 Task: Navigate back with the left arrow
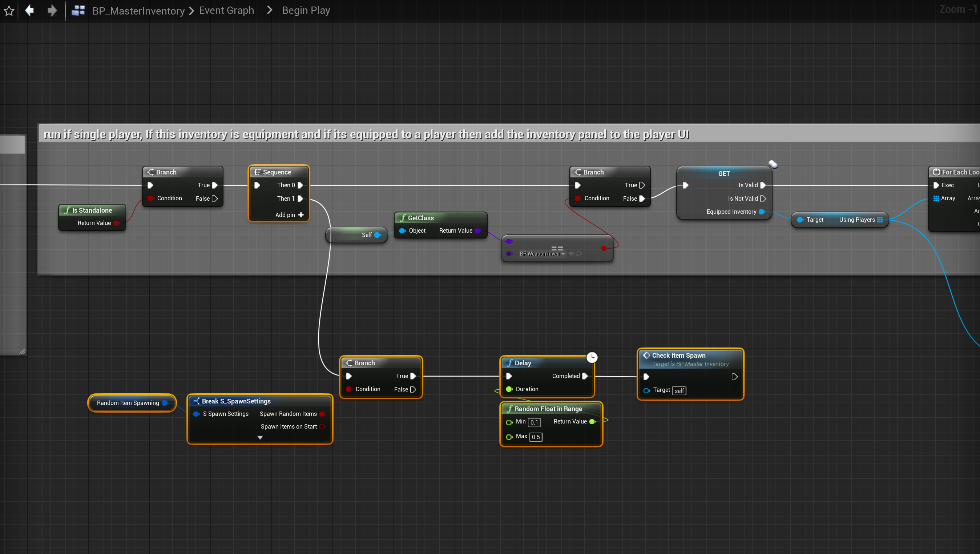click(x=29, y=11)
